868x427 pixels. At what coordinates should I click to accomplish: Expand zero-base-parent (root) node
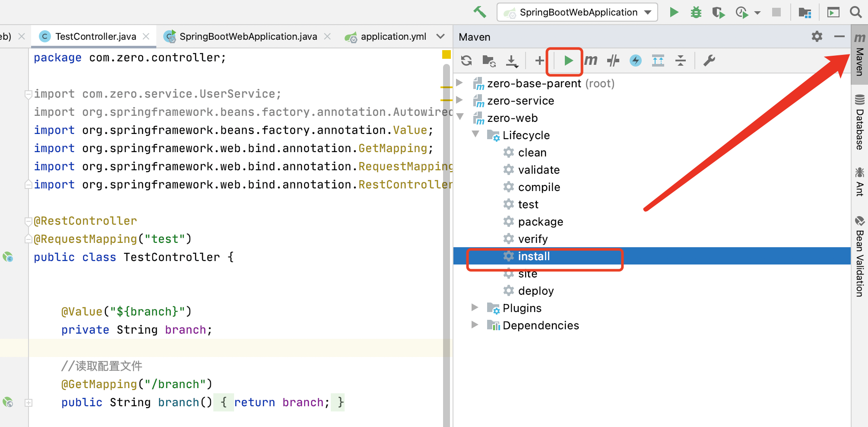(x=460, y=83)
